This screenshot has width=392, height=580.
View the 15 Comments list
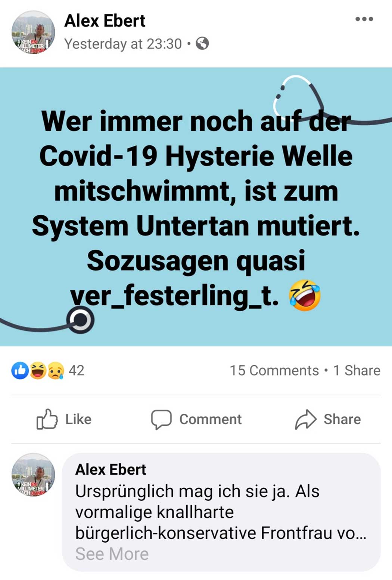point(274,370)
